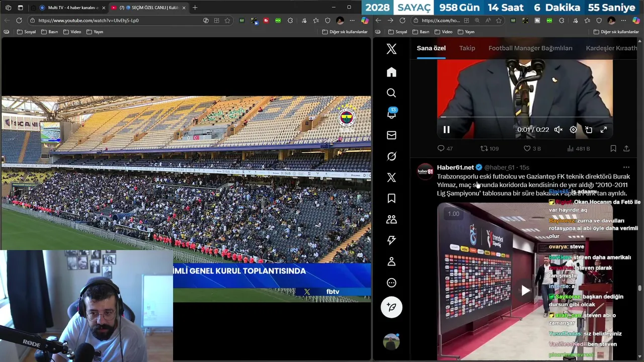
Task: Like the tweet with 3 B likes
Action: (x=532, y=148)
